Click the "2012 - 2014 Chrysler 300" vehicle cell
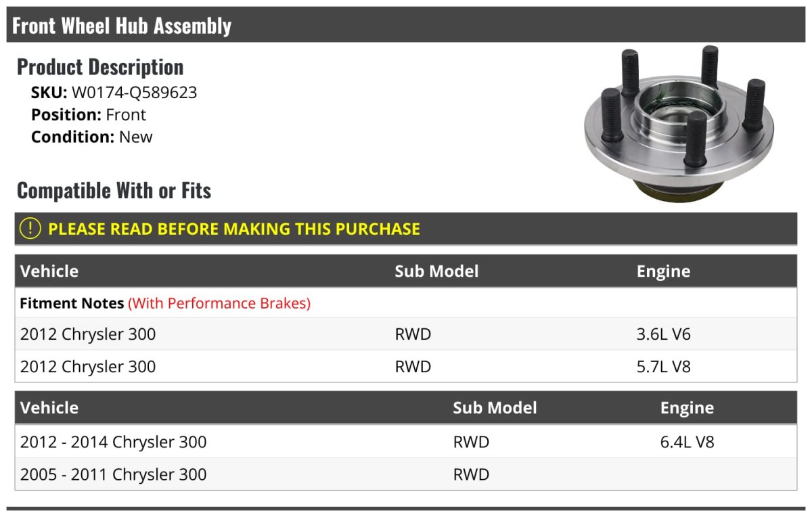Screen dimensions: 812x517 pos(113,442)
